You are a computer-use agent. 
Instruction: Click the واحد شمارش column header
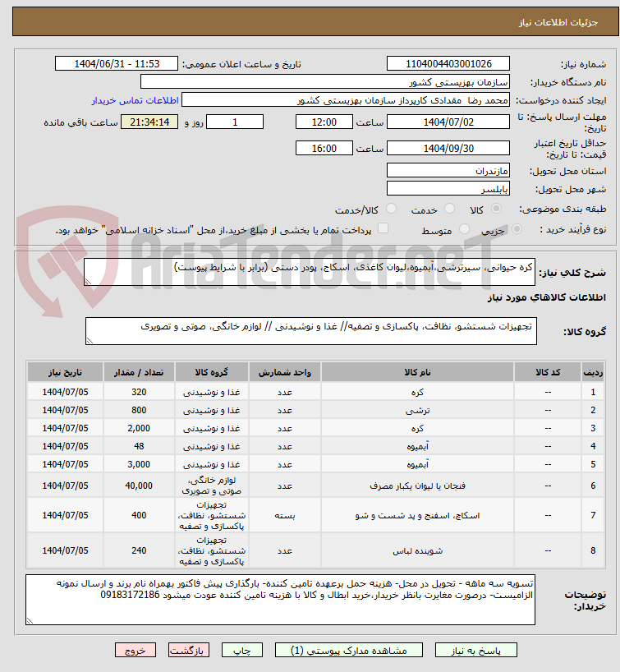pyautogui.click(x=284, y=372)
